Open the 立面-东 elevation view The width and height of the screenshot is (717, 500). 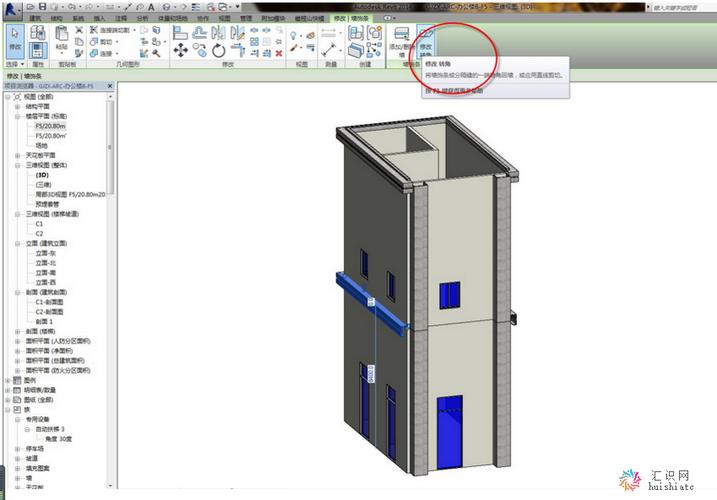pos(46,253)
